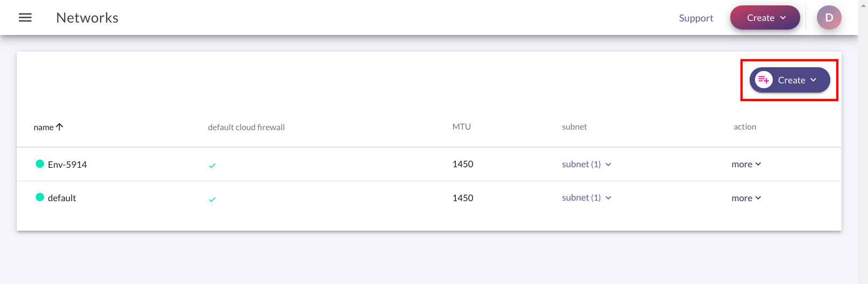This screenshot has height=284, width=868.
Task: Open the top bar Create dropdown
Action: coord(765,18)
